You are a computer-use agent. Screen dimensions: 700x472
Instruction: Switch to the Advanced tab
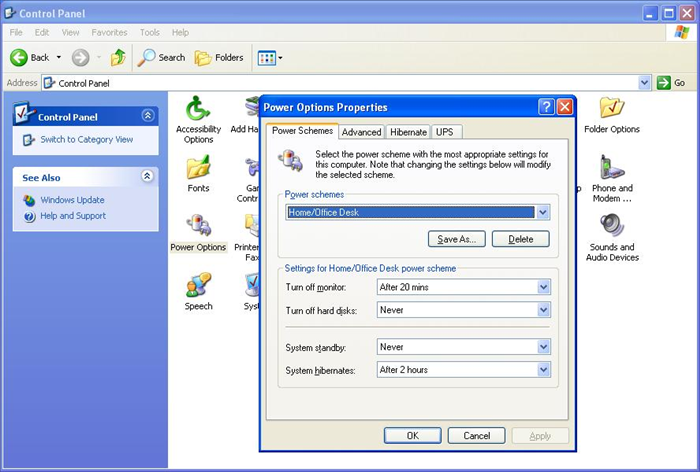tap(361, 132)
